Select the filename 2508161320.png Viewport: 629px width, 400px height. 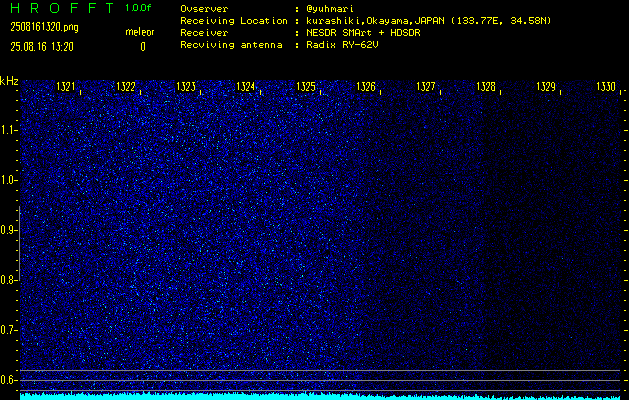tap(45, 27)
